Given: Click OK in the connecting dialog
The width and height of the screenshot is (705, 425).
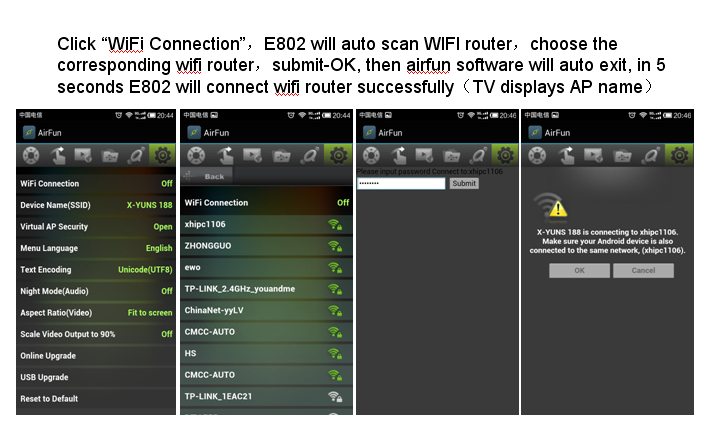Looking at the screenshot, I should [579, 270].
